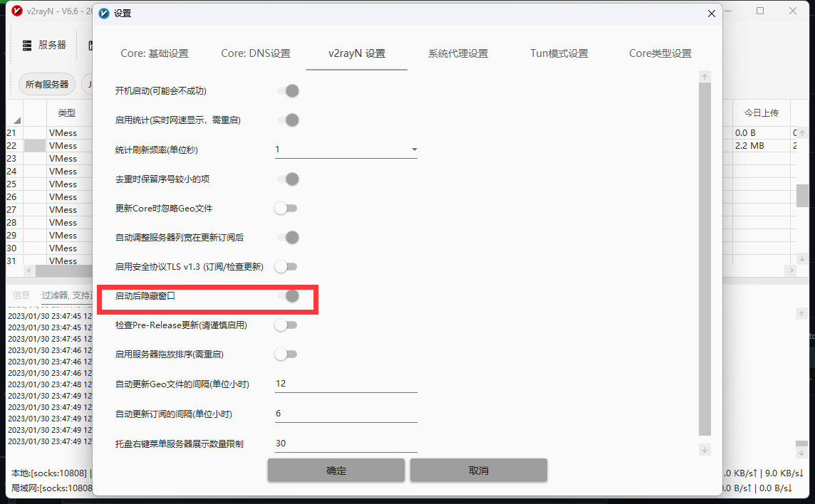Enable the 启用服务器拖放排序 toggle
Image resolution: width=815 pixels, height=504 pixels.
pyautogui.click(x=286, y=354)
